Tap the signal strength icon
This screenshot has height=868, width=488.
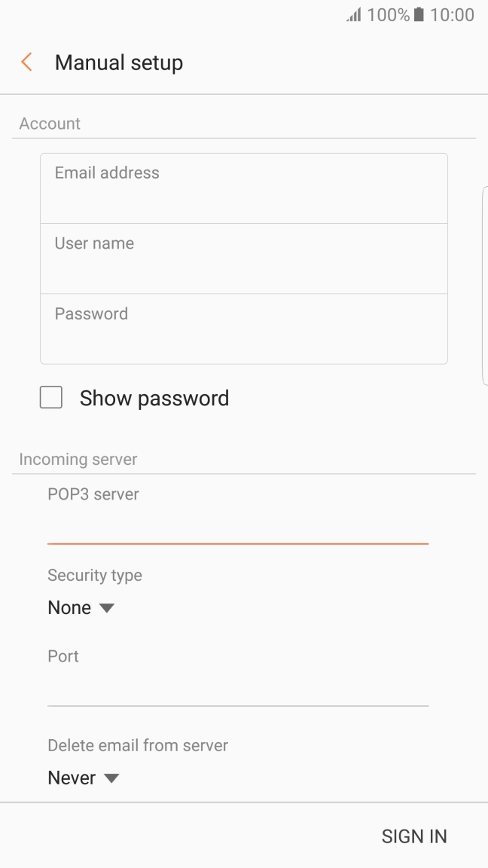pyautogui.click(x=354, y=15)
